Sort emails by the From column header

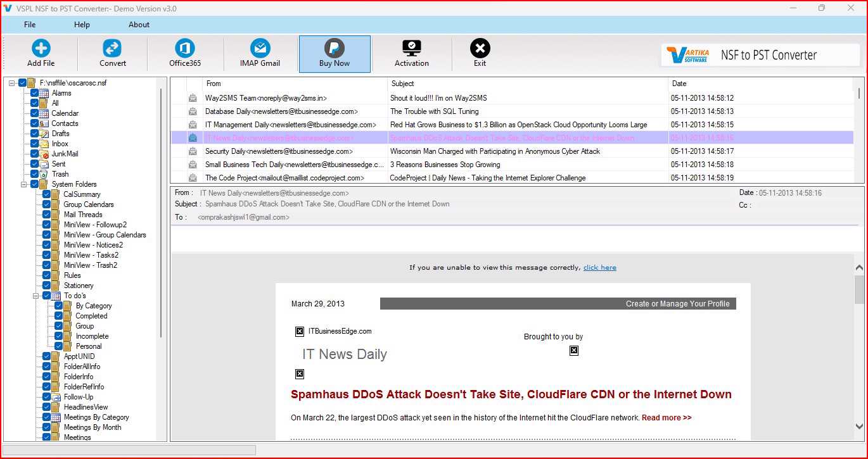pos(295,84)
